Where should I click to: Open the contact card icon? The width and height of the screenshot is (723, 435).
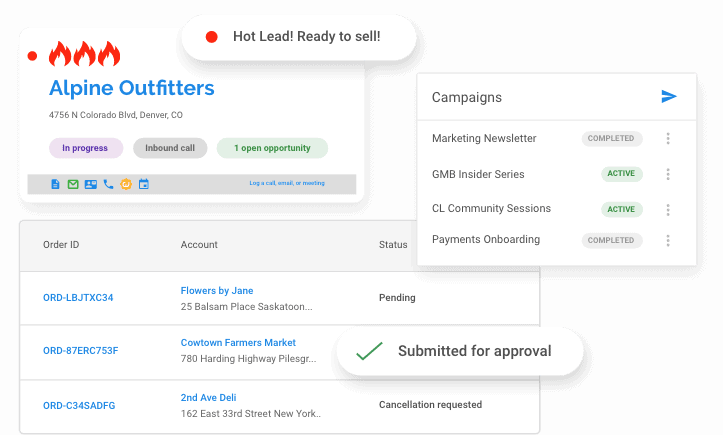[x=90, y=184]
